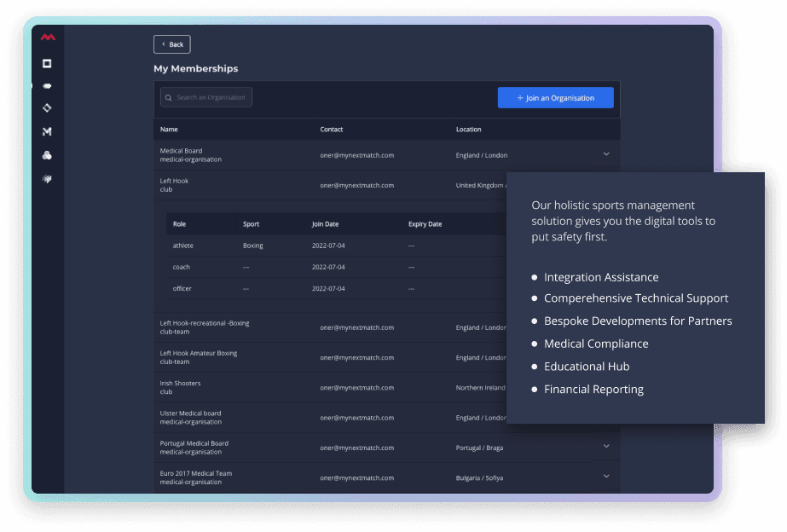The width and height of the screenshot is (787, 532).
Task: Open the diamond-shaped sidebar icon
Action: tap(47, 108)
